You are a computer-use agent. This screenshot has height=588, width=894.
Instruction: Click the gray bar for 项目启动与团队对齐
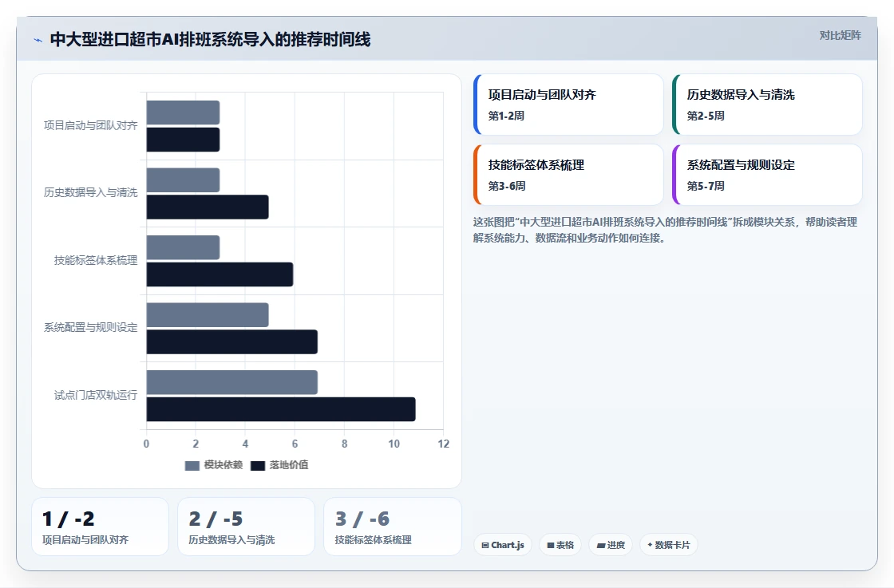pos(183,112)
